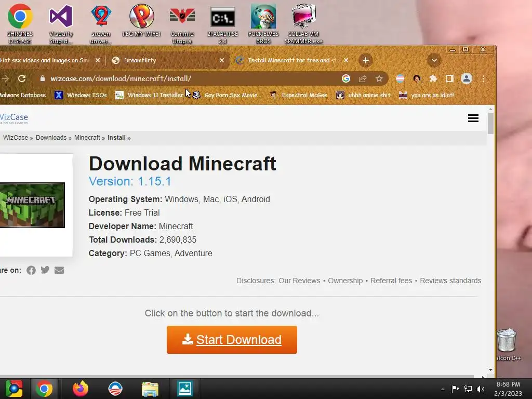This screenshot has width=532, height=399.
Task: Click the Install breadcrumb item
Action: 116,138
